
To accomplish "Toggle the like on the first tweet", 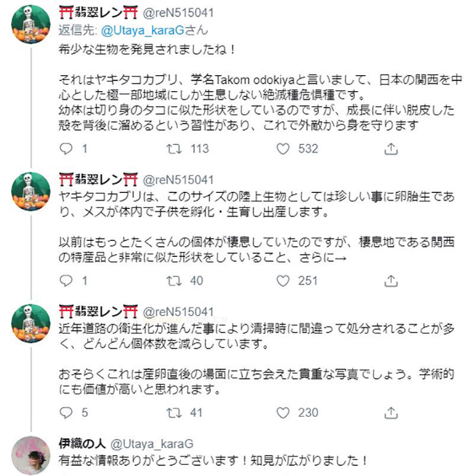I will [283, 150].
